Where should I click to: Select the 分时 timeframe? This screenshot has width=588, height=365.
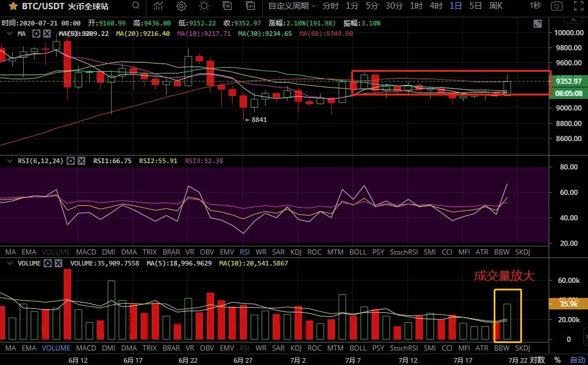330,6
